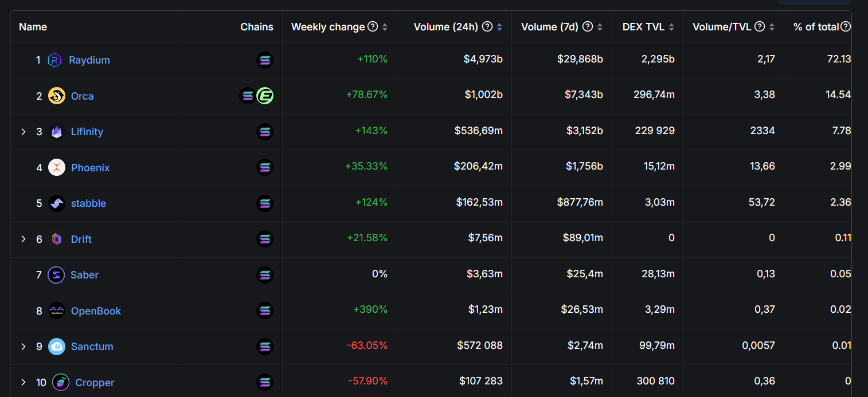Viewport: 868px width, 397px height.
Task: Select Cropper's -57.90% weekly change
Action: [x=367, y=381]
